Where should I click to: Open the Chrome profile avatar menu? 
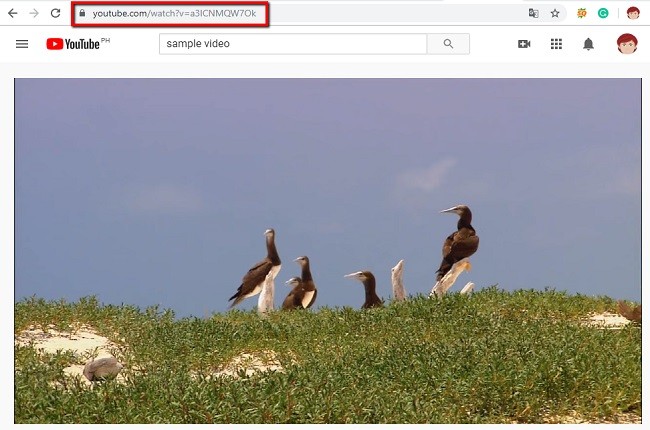coord(633,14)
